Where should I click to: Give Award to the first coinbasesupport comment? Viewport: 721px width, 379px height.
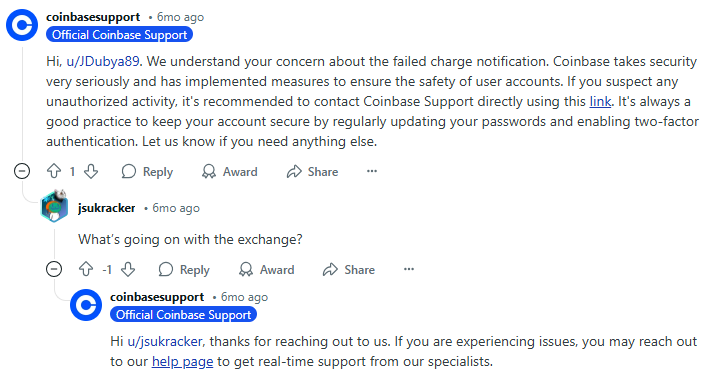pos(229,172)
